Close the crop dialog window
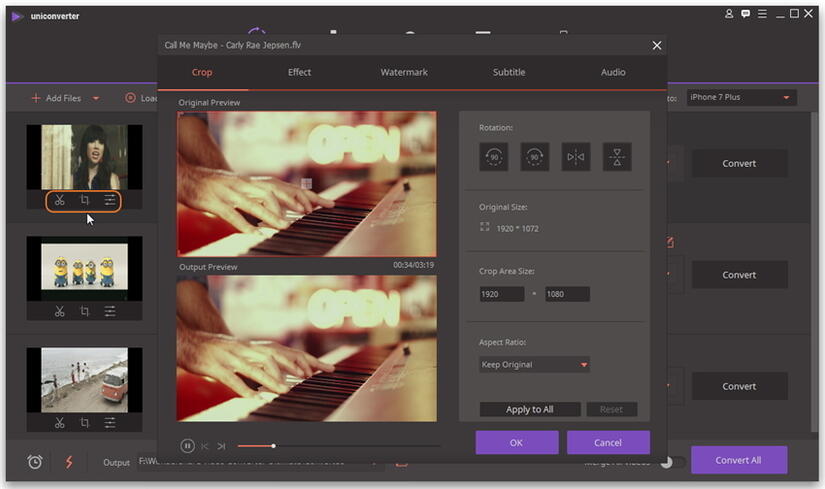This screenshot has width=825, height=489. [657, 45]
